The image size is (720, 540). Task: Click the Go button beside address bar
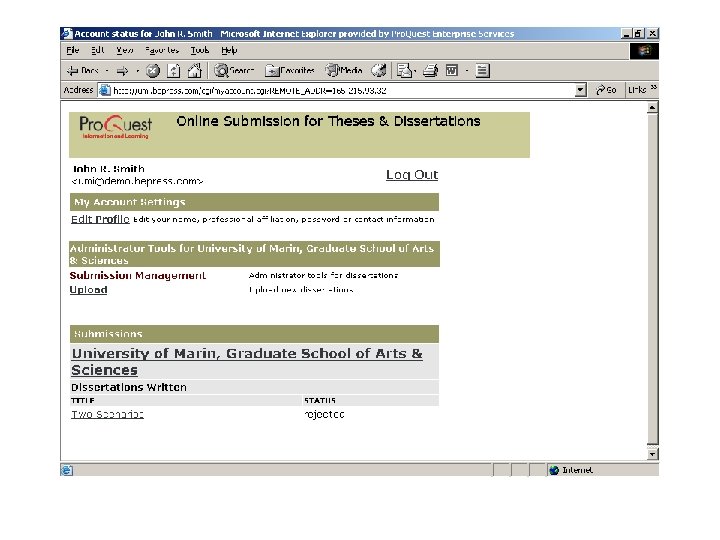pos(606,90)
